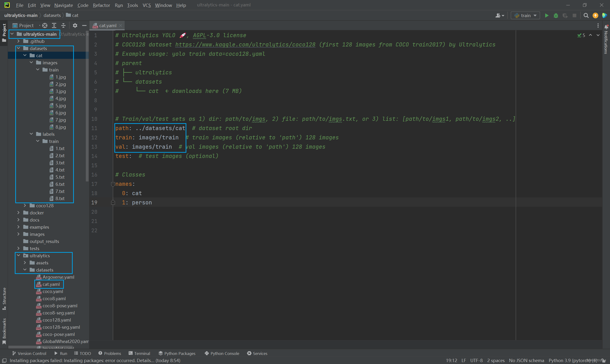Toggle Project side tab
The image size is (610, 364).
click(x=4, y=33)
